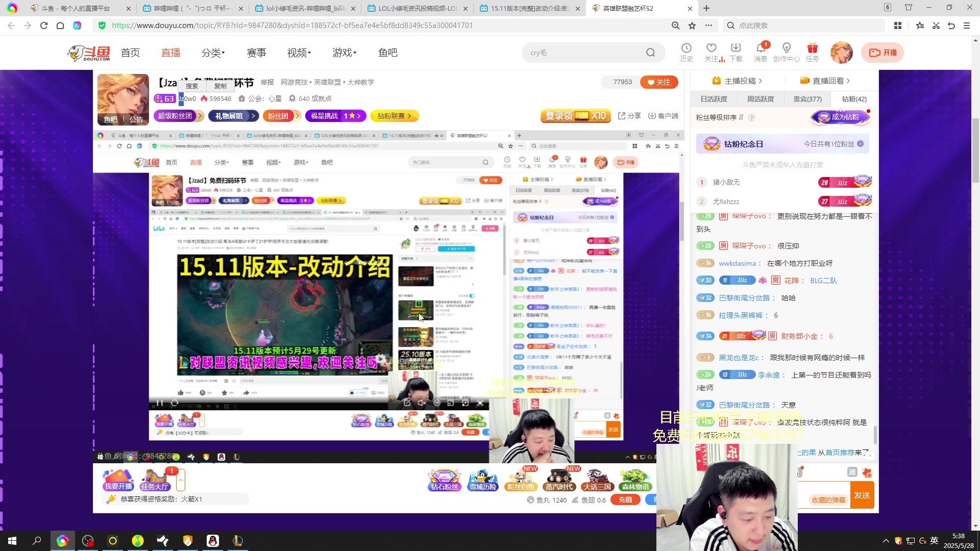Open 赛事 in navigation
The height and width of the screenshot is (551, 980).
click(257, 53)
